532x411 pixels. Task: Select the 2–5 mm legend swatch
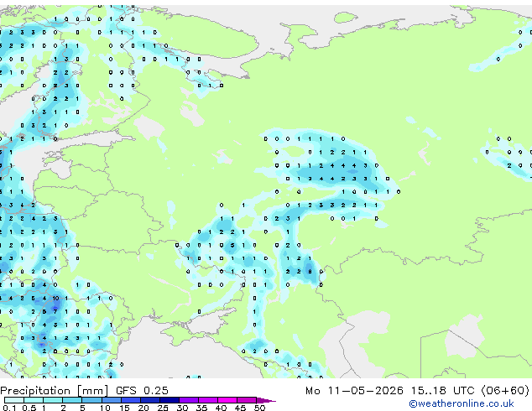[x=72, y=400]
